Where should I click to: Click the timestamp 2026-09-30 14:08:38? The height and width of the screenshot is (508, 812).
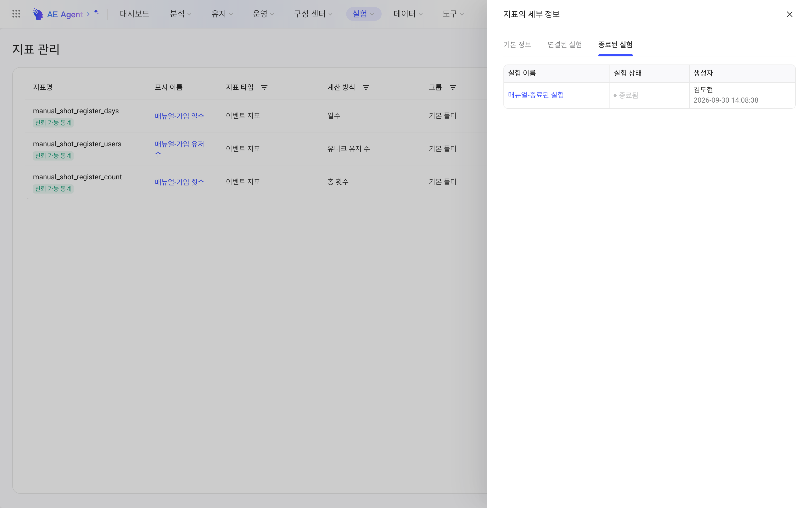pos(725,100)
